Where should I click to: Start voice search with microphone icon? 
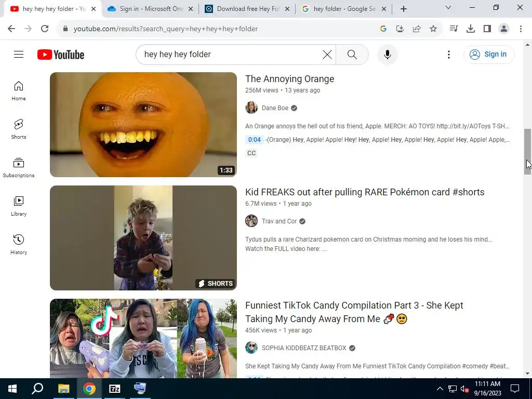[x=387, y=54]
